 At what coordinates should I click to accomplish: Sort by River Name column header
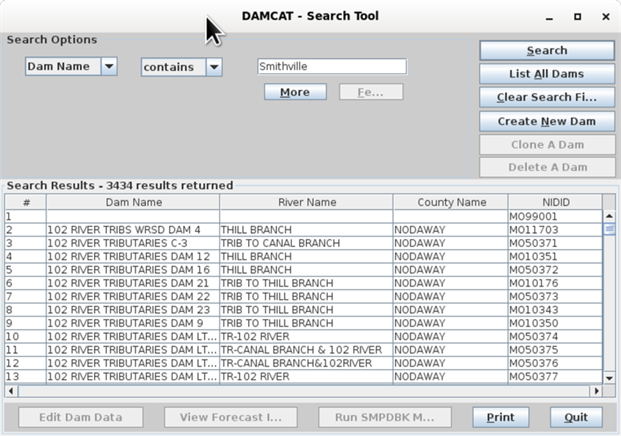click(307, 202)
